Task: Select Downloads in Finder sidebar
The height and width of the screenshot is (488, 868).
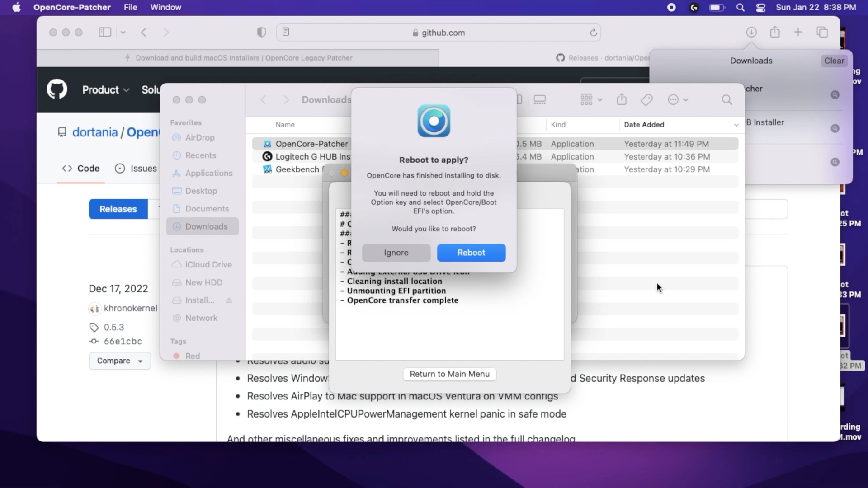Action: tap(202, 226)
